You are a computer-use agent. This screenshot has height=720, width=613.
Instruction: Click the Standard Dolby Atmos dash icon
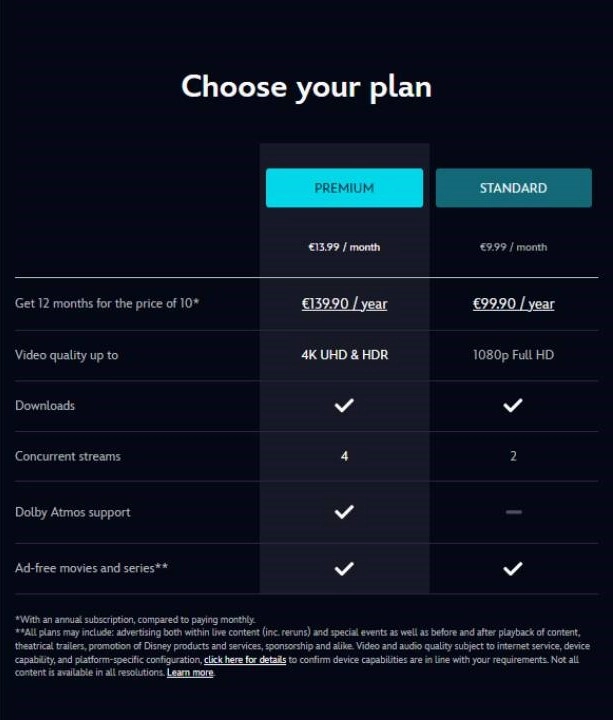[513, 512]
